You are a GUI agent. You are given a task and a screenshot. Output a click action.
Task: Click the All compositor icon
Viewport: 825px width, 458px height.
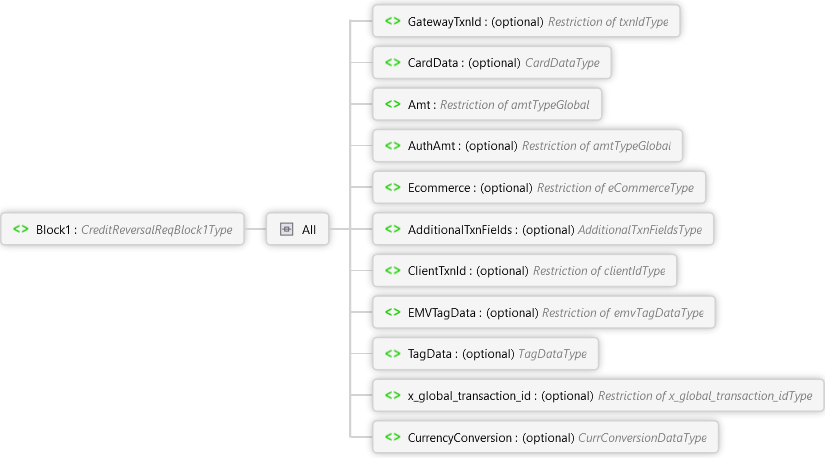tap(287, 229)
